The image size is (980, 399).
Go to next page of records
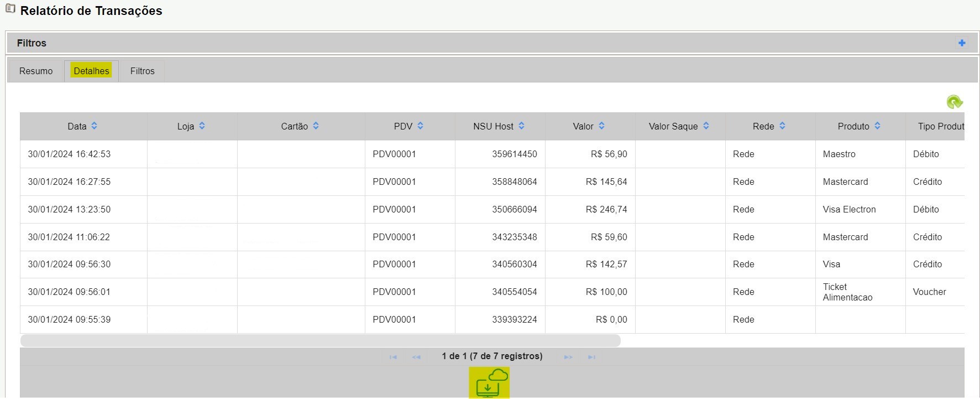click(568, 357)
